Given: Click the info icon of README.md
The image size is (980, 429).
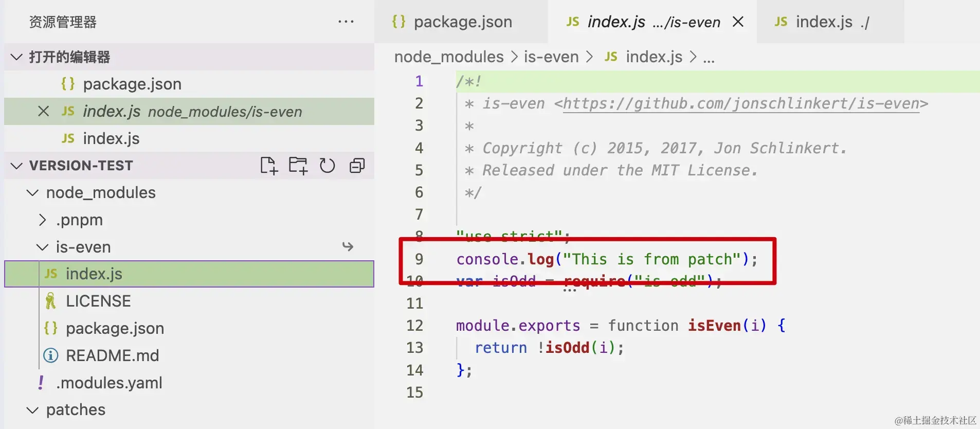Looking at the screenshot, I should tap(50, 355).
